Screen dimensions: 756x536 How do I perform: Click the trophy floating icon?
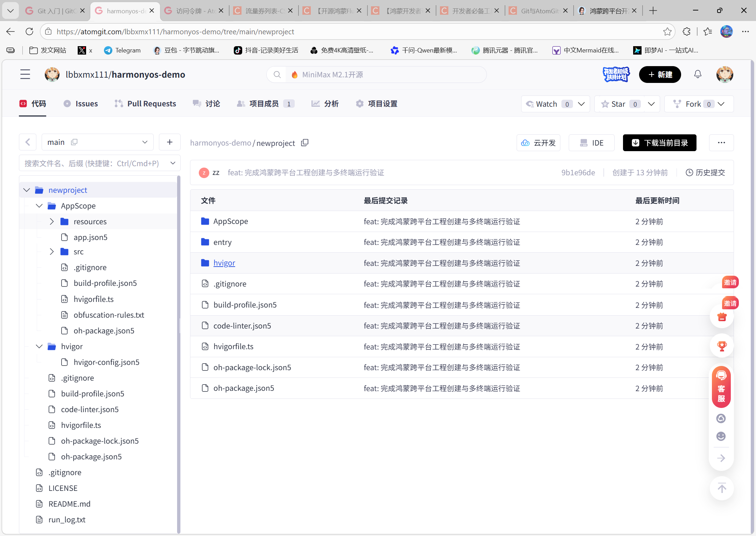[x=721, y=346]
